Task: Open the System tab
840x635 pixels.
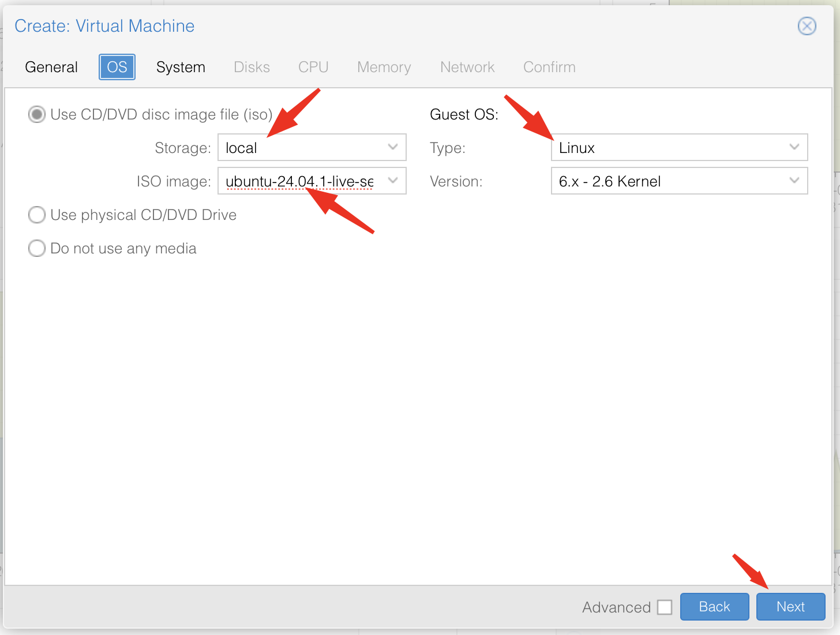Action: 181,67
